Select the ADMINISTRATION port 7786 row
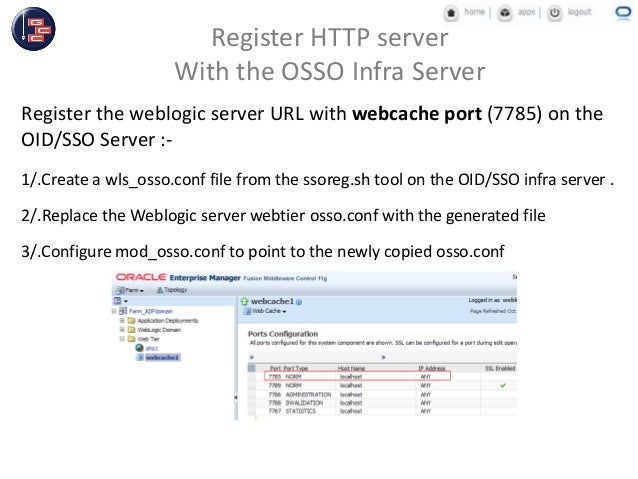Image resolution: width=638 pixels, height=479 pixels. point(382,394)
